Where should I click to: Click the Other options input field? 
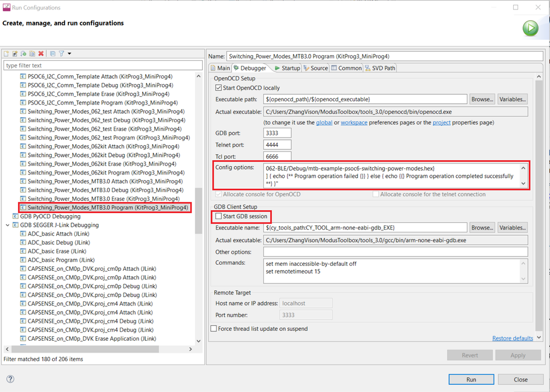click(395, 252)
